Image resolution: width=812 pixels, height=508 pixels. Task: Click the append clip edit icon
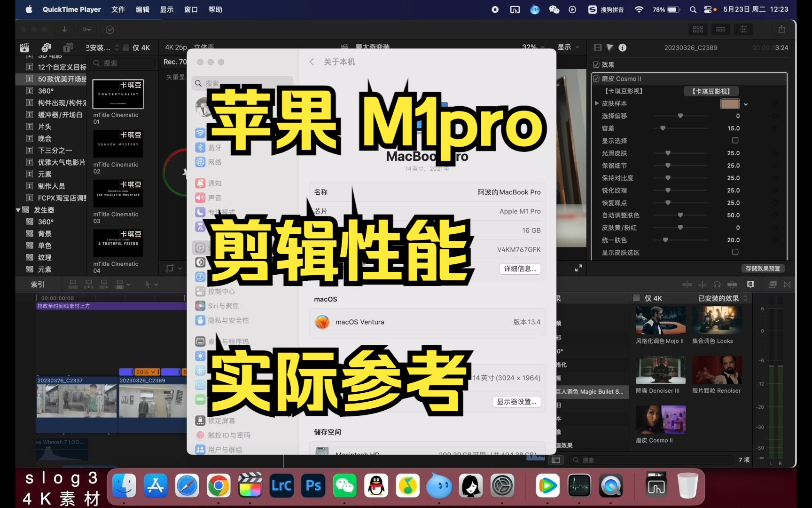(x=104, y=284)
